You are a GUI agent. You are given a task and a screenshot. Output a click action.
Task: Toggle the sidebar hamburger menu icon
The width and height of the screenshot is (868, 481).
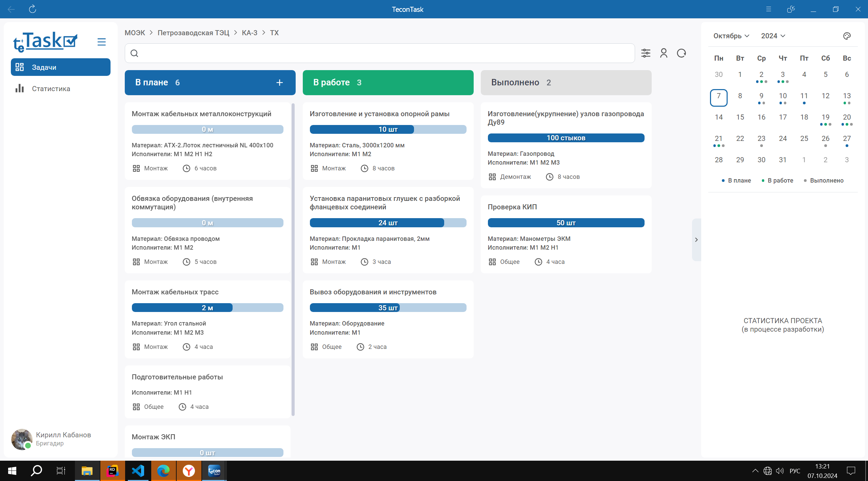(101, 42)
